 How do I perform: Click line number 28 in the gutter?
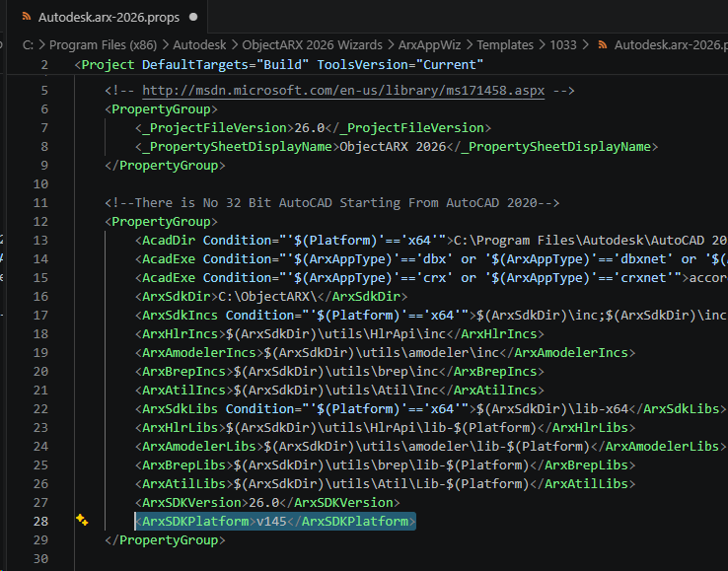point(40,521)
